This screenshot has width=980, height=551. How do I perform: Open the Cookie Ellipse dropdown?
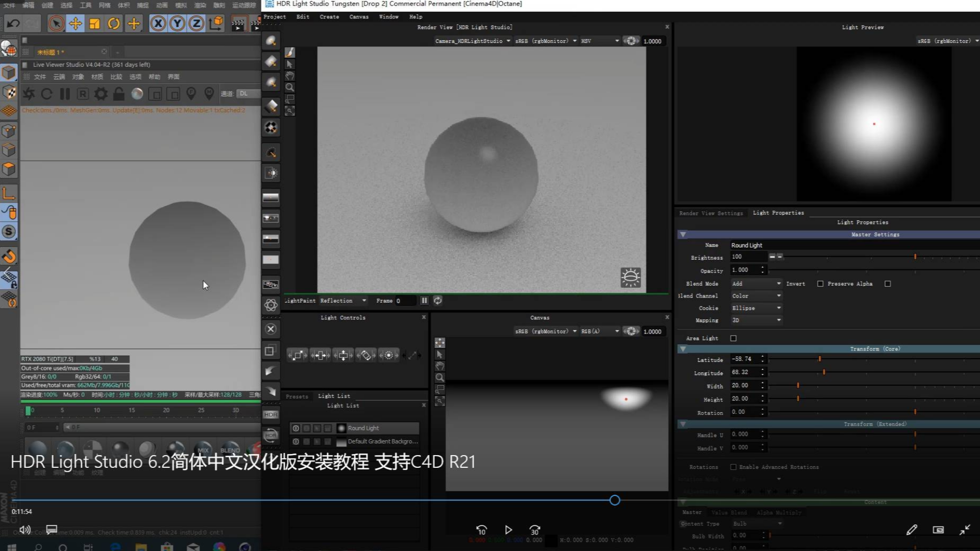tap(756, 308)
